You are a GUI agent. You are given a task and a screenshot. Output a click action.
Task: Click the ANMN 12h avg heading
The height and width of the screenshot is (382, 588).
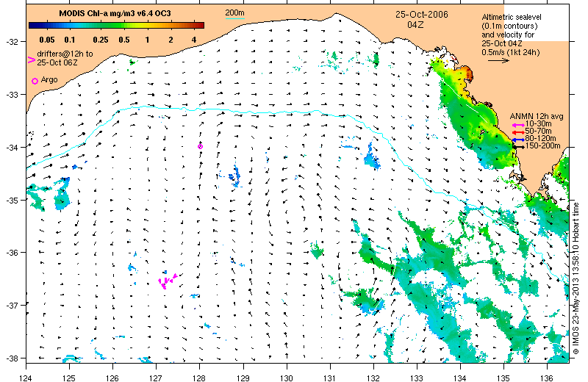pos(537,117)
